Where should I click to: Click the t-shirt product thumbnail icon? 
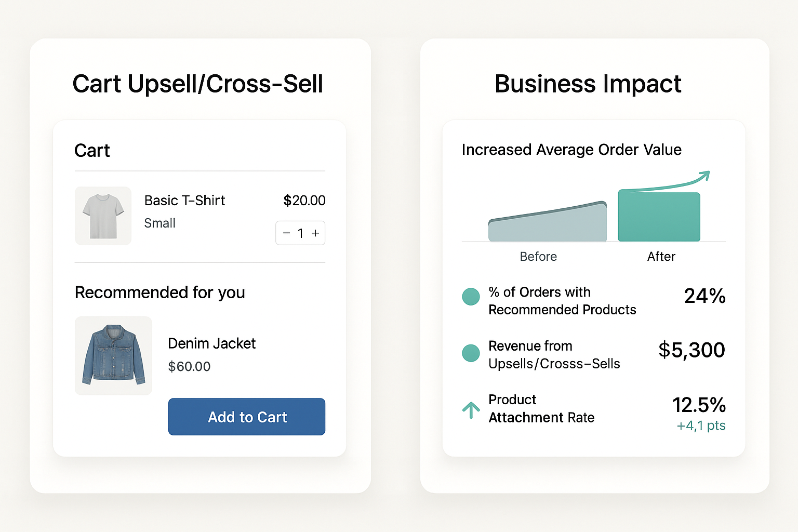pos(103,216)
